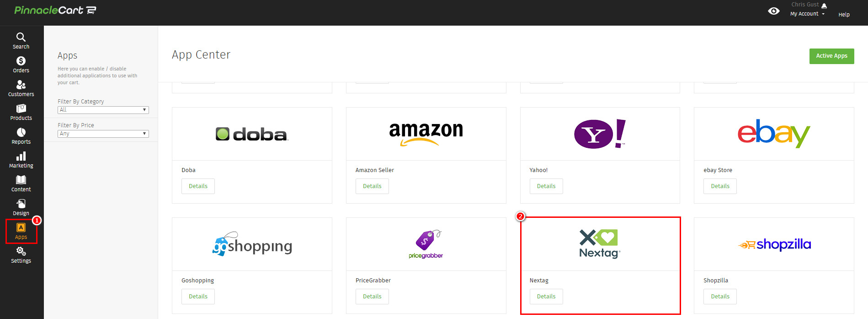Click the Shopzilla app name
The height and width of the screenshot is (319, 868).
tap(716, 281)
